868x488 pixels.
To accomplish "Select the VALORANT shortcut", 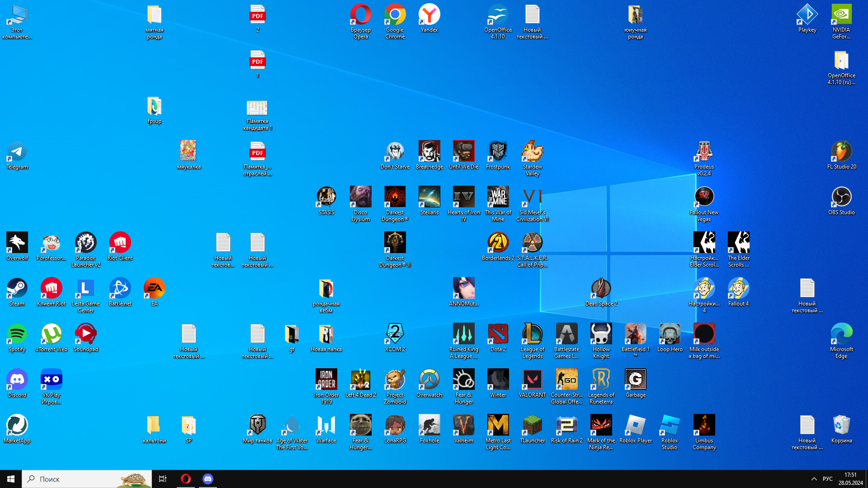I will pos(532,383).
